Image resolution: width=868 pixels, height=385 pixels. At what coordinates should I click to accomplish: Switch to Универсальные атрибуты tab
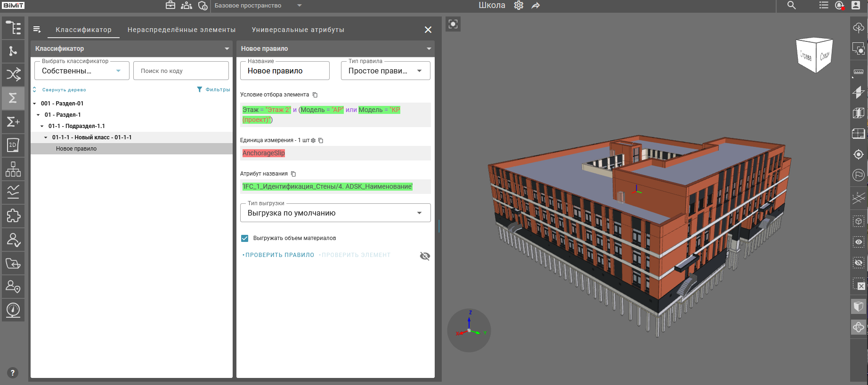pyautogui.click(x=298, y=30)
